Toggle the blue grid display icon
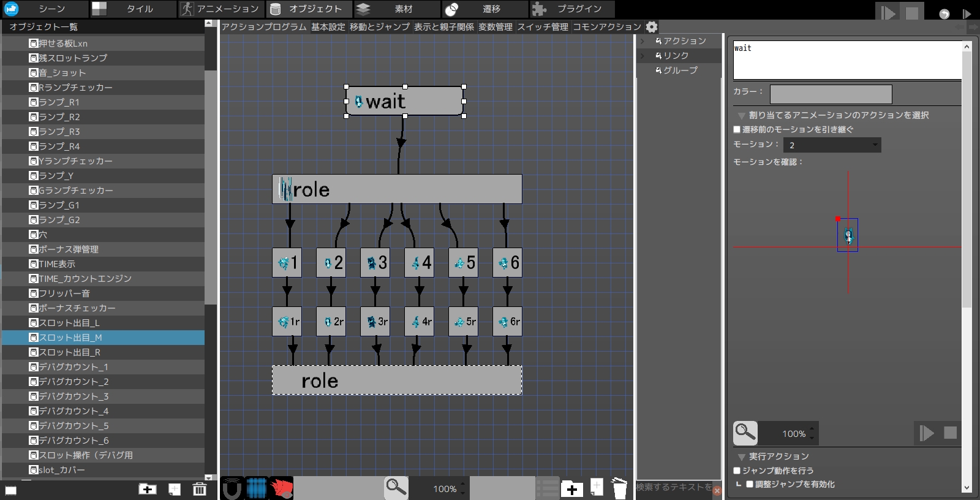980x500 pixels. (x=257, y=488)
